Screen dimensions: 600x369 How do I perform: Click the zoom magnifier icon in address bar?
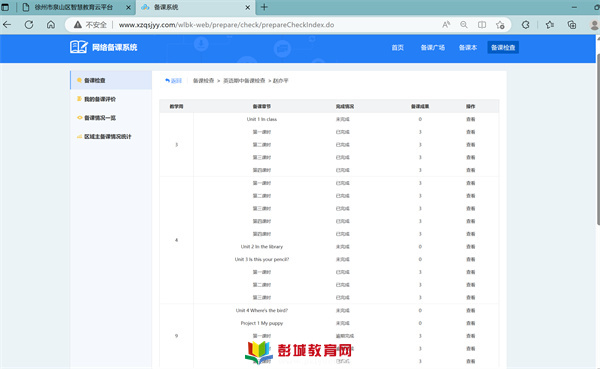[x=464, y=25]
